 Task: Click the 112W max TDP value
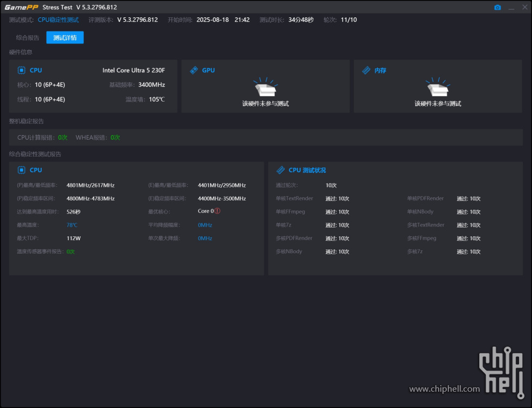(74, 238)
